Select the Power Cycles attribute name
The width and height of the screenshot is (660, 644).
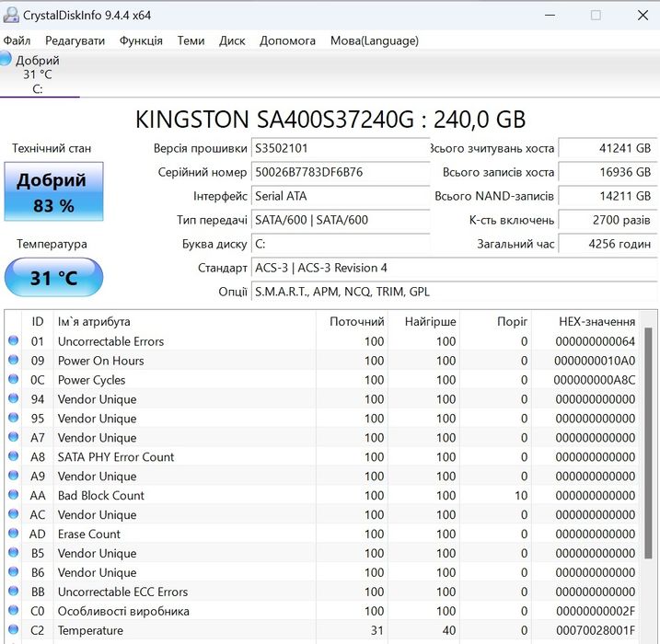(x=92, y=380)
